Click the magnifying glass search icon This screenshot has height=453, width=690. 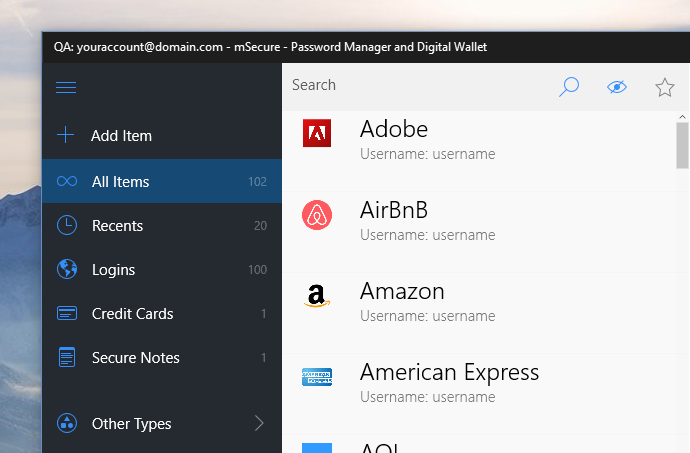(x=569, y=87)
